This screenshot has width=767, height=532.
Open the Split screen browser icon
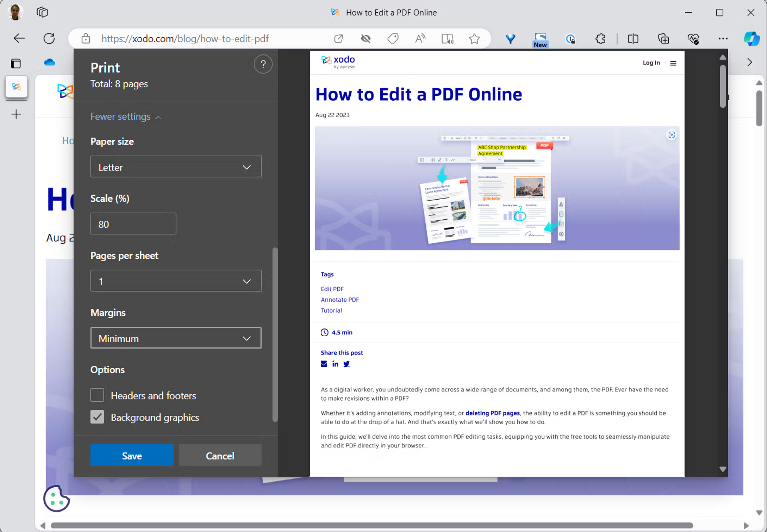633,38
